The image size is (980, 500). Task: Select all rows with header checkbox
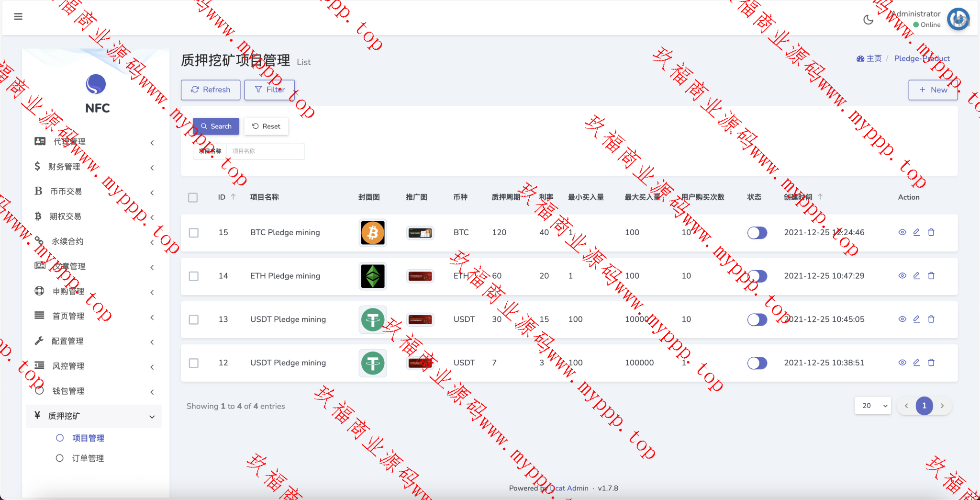click(x=193, y=197)
